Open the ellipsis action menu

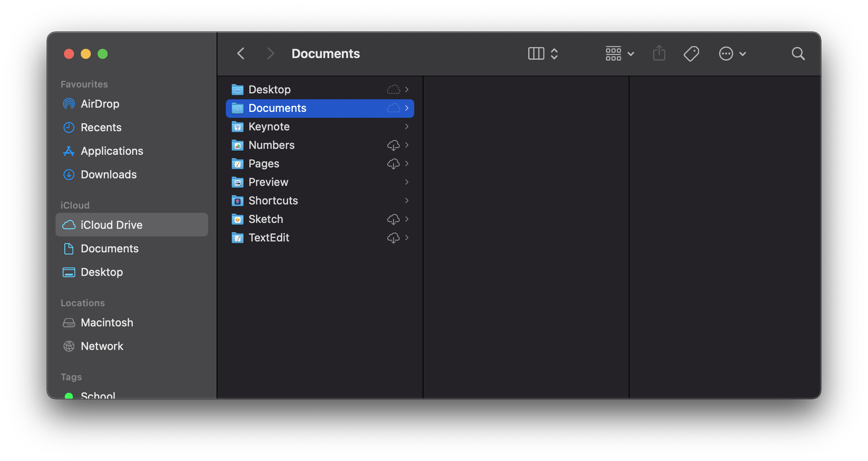pos(732,54)
